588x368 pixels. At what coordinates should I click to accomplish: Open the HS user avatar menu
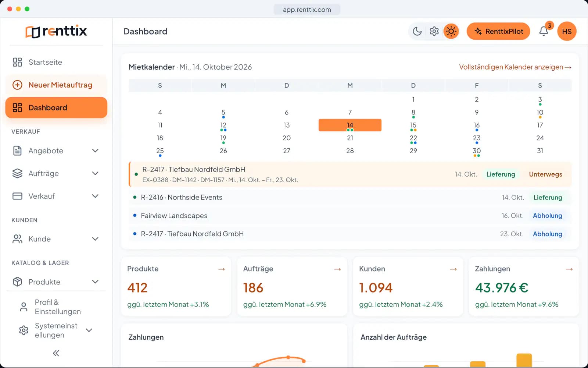click(x=567, y=31)
